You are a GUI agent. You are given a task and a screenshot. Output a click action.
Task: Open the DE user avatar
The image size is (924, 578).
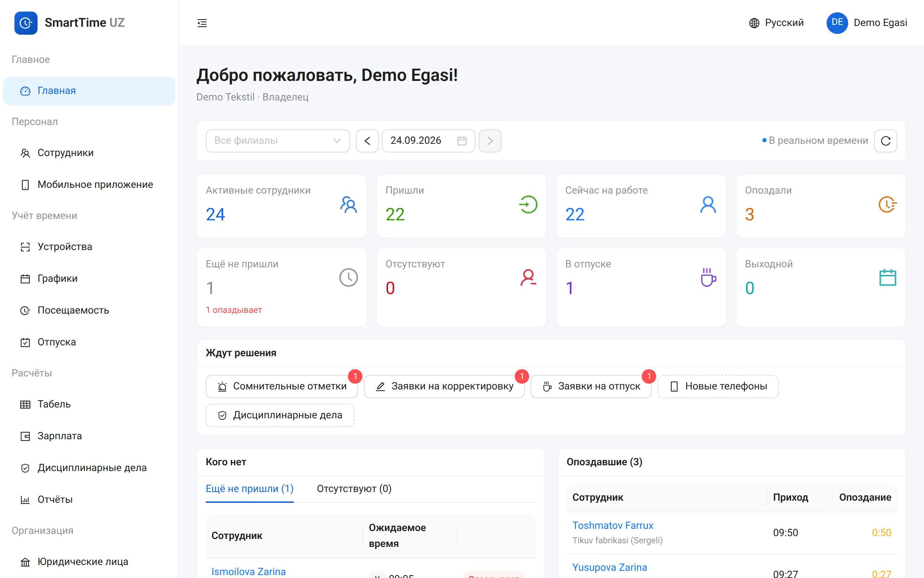(837, 23)
